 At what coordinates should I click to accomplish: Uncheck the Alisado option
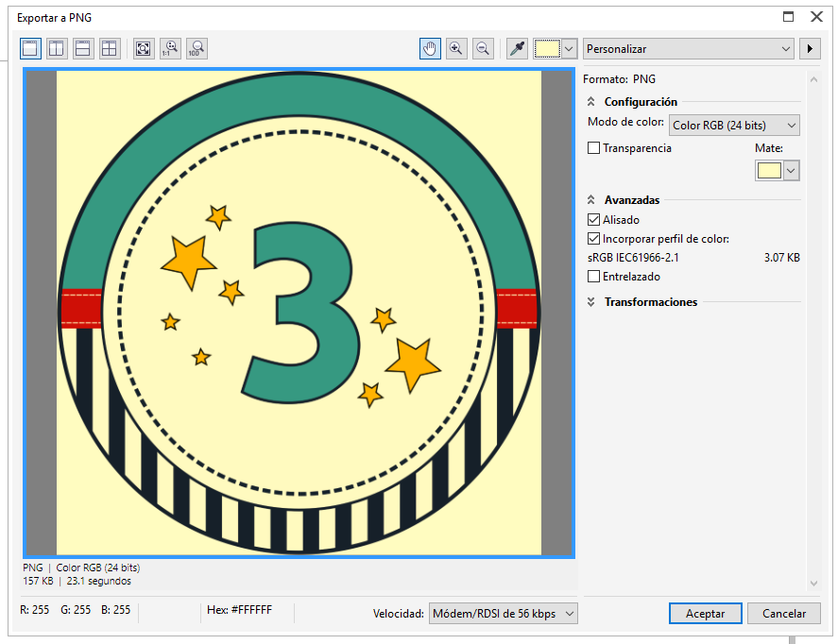[x=594, y=220]
